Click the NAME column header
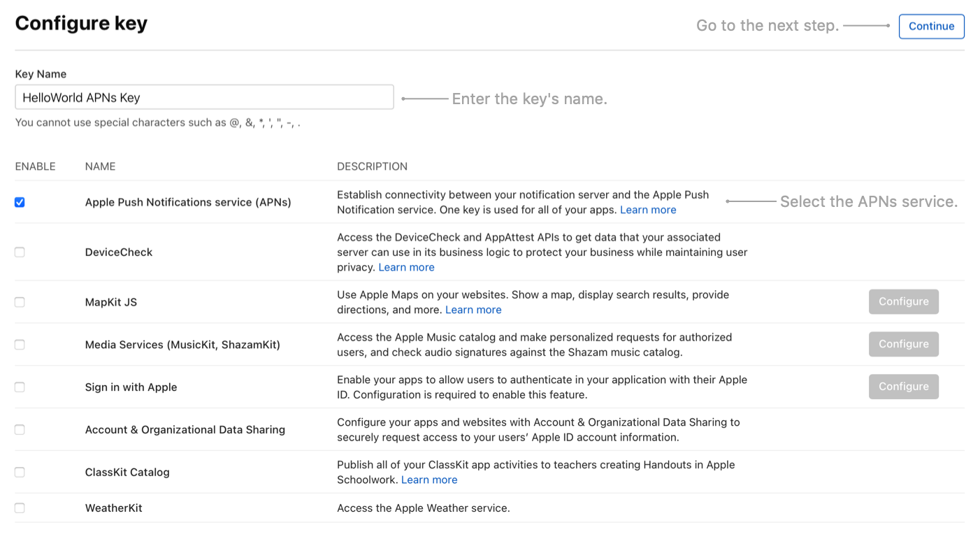 click(x=101, y=166)
